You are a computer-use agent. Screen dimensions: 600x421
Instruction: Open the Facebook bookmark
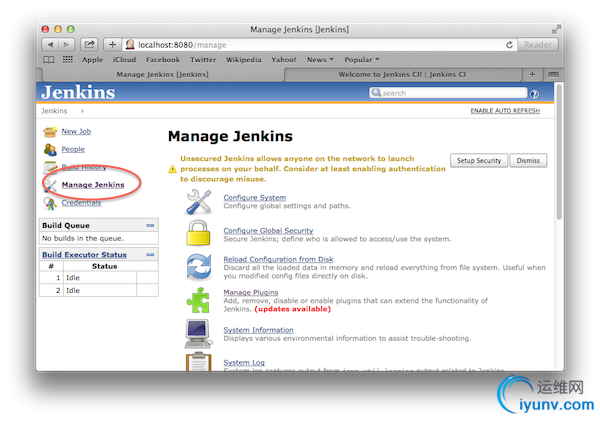tap(163, 60)
